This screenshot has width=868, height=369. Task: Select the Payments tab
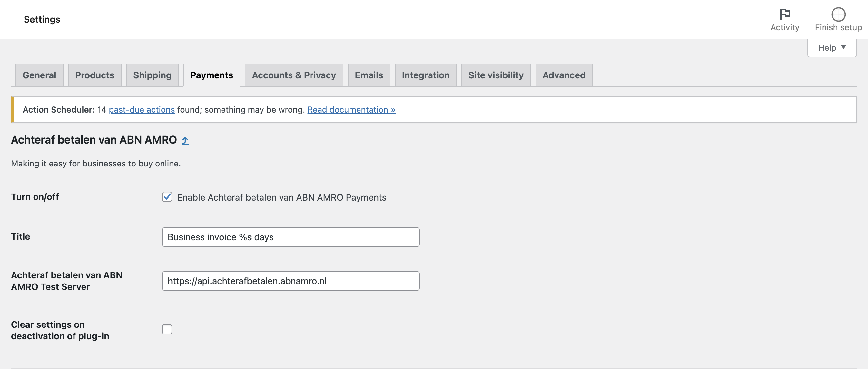212,75
